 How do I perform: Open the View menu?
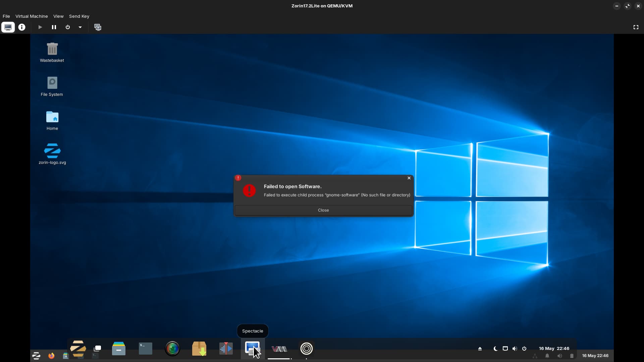(x=58, y=16)
